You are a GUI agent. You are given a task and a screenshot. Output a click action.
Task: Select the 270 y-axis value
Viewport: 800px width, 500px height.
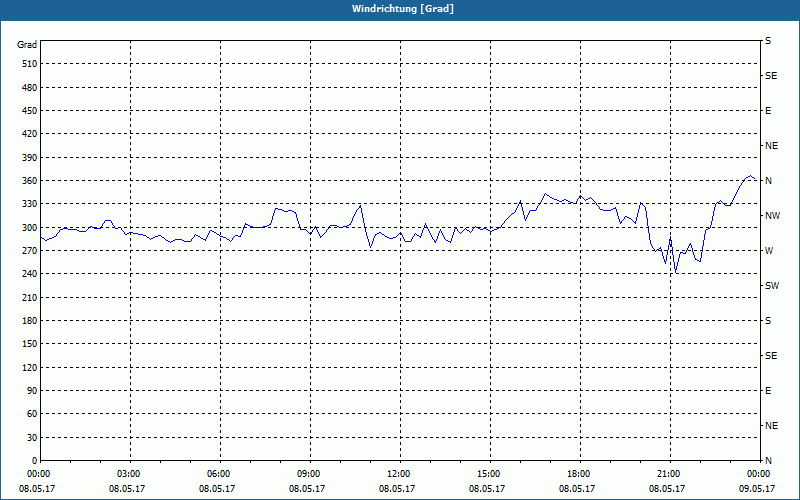click(30, 251)
